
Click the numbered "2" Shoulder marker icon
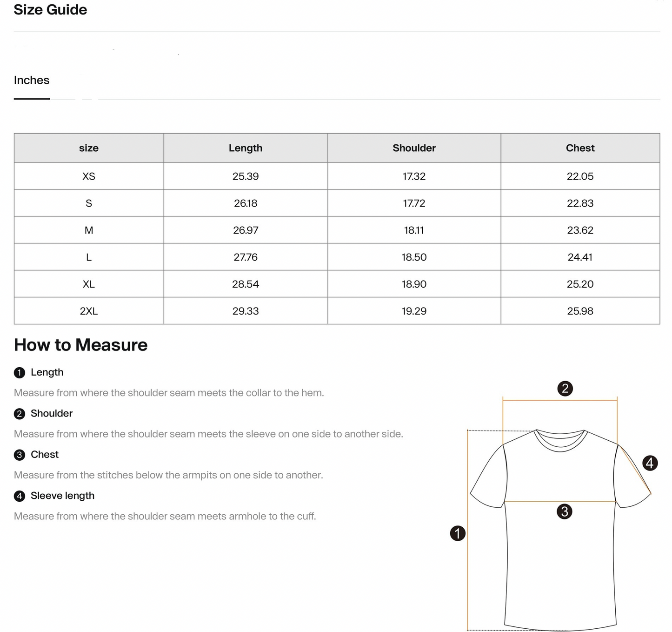tap(19, 413)
